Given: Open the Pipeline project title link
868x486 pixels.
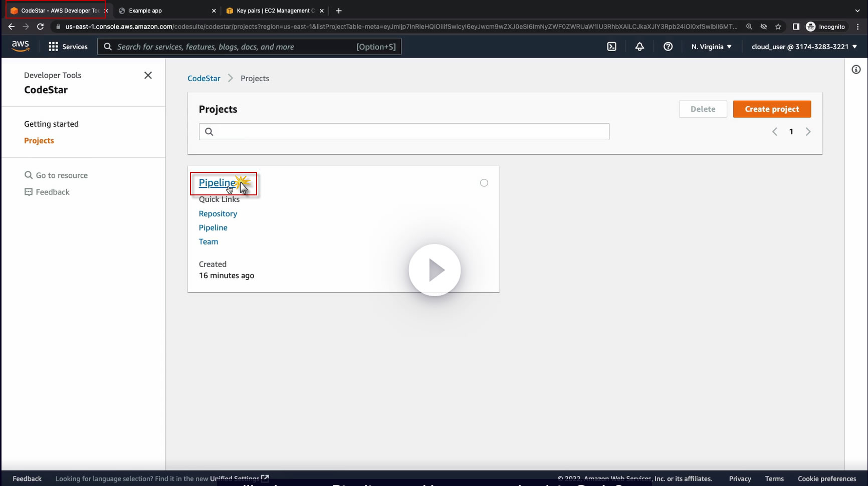Looking at the screenshot, I should point(217,183).
